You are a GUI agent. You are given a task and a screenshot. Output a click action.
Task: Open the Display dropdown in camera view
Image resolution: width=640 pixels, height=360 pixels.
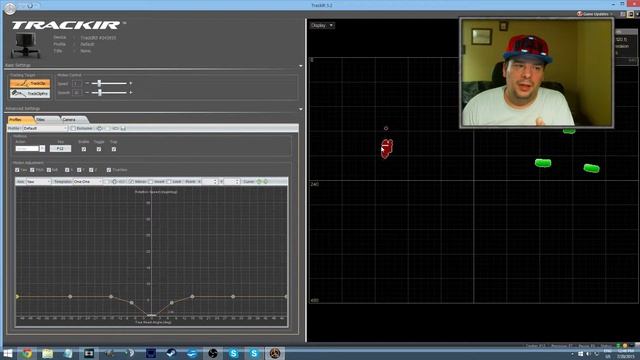[322, 25]
